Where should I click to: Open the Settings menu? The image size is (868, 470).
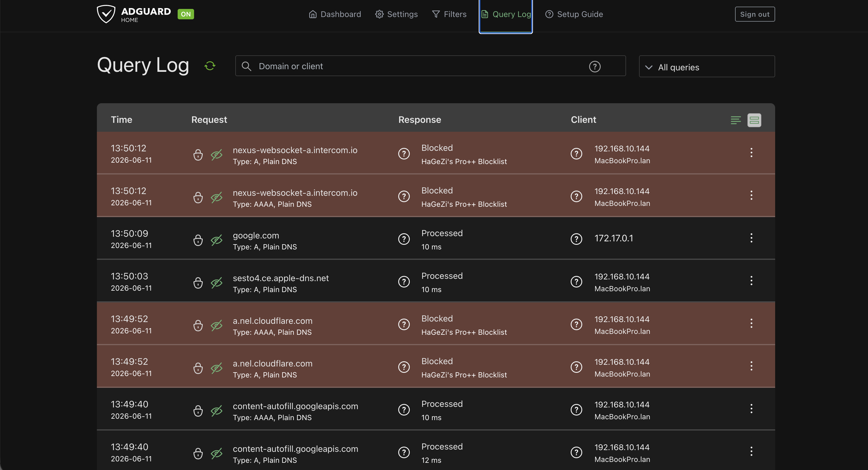[396, 14]
